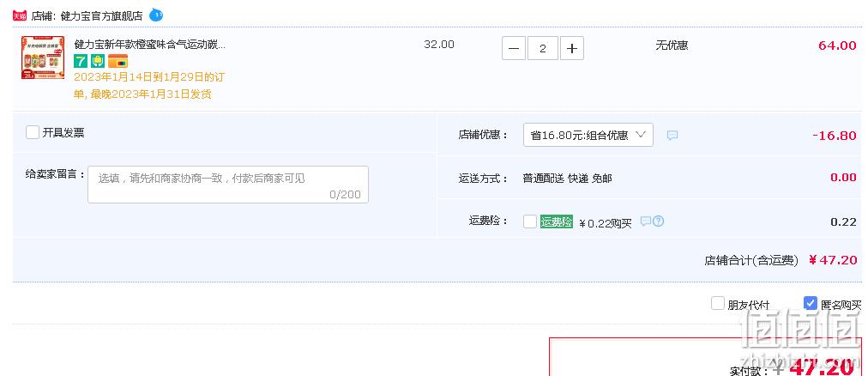Image resolution: width=868 pixels, height=376 pixels.
Task: Click the orange shipping date notice text
Action: [x=149, y=86]
